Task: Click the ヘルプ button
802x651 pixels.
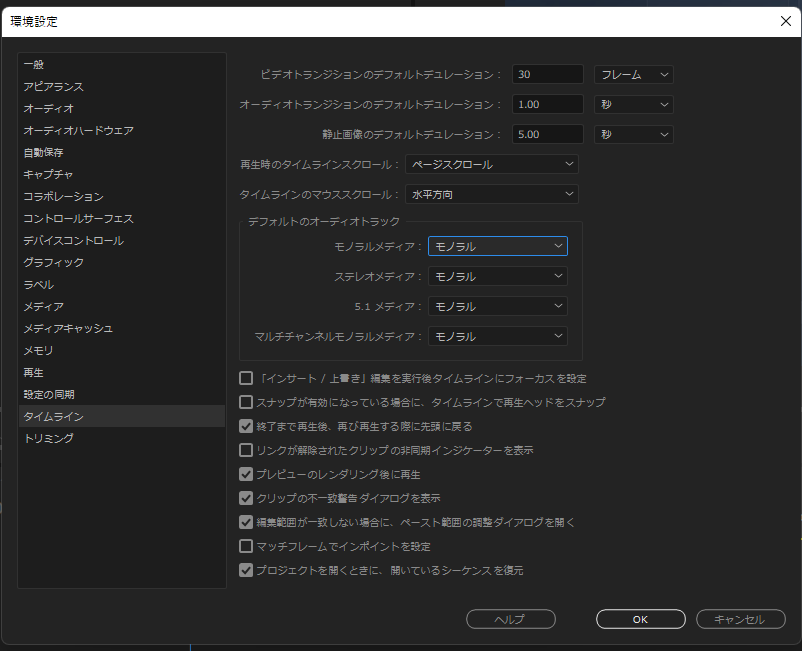Action: click(510, 619)
